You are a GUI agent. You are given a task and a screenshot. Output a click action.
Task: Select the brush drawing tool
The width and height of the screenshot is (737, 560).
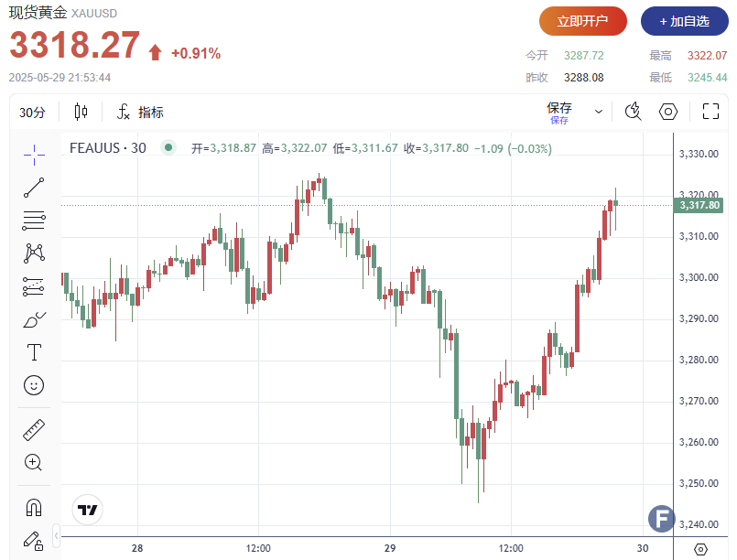click(34, 319)
